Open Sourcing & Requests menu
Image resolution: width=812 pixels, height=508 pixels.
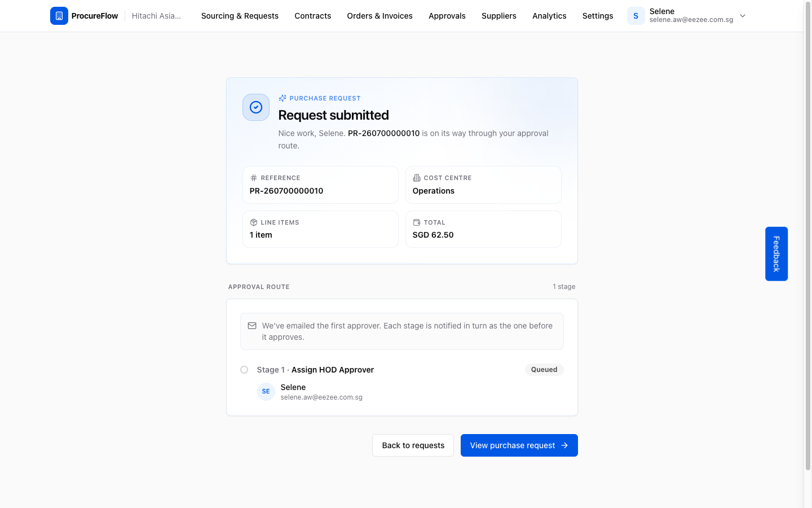(240, 16)
